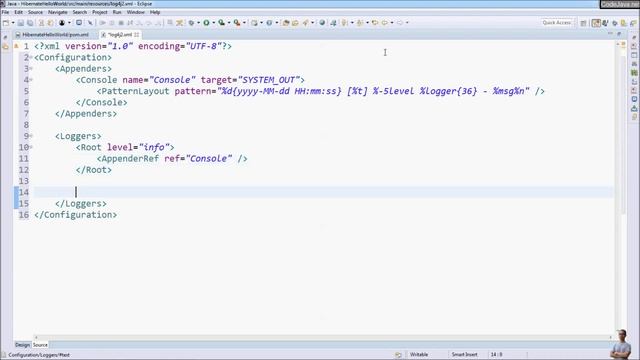640x360 pixels.
Task: Click the Back navigation arrow icon
Action: click(x=385, y=23)
